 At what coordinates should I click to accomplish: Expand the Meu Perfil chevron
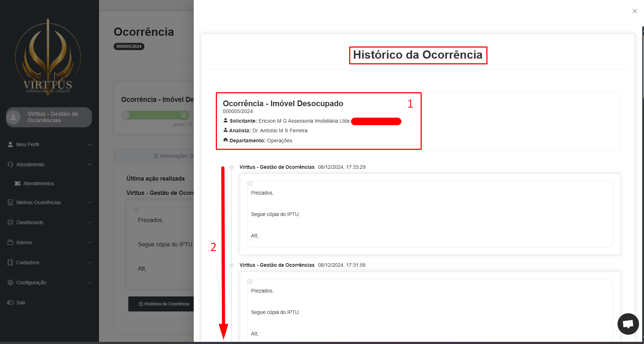point(90,144)
